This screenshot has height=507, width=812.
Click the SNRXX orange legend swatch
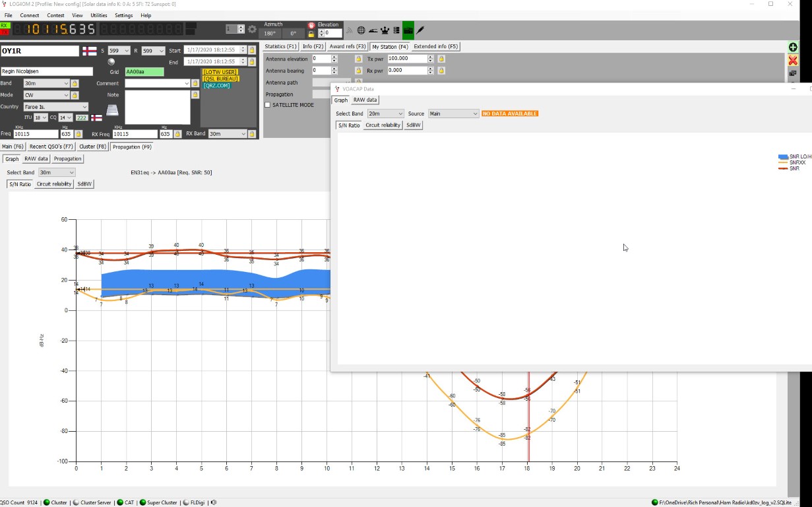tap(783, 162)
